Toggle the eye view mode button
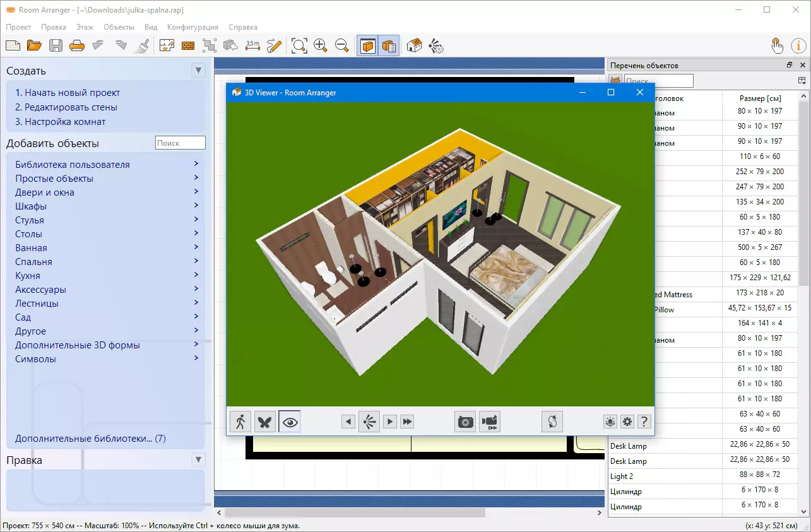Screen dimensions: 811x532 click(x=290, y=422)
